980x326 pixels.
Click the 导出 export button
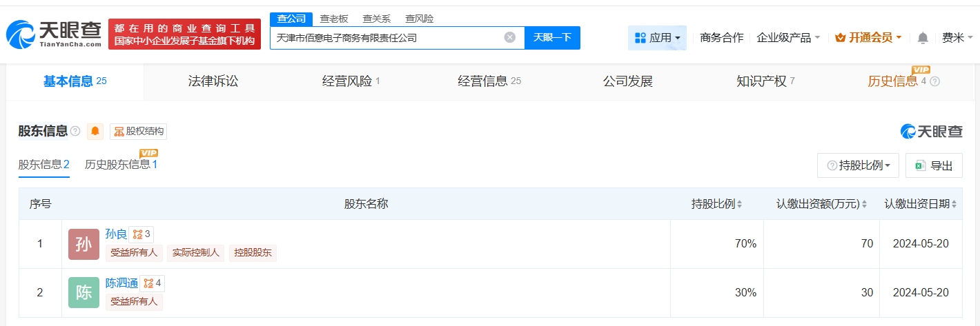pos(934,165)
